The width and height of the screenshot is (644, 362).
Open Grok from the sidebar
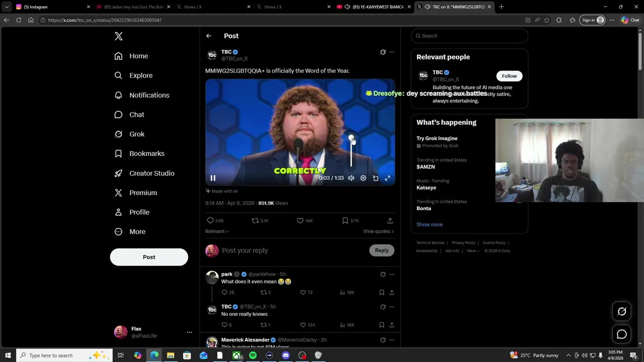tap(129, 134)
